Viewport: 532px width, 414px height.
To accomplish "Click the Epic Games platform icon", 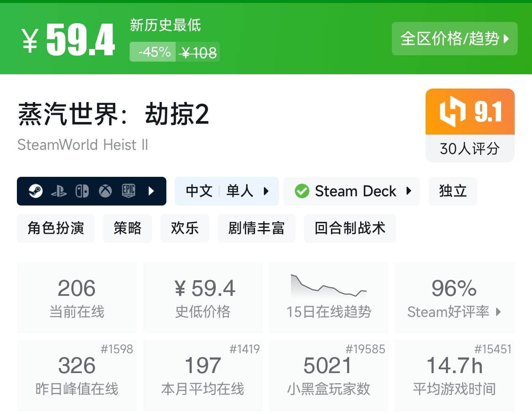I will pos(128,191).
